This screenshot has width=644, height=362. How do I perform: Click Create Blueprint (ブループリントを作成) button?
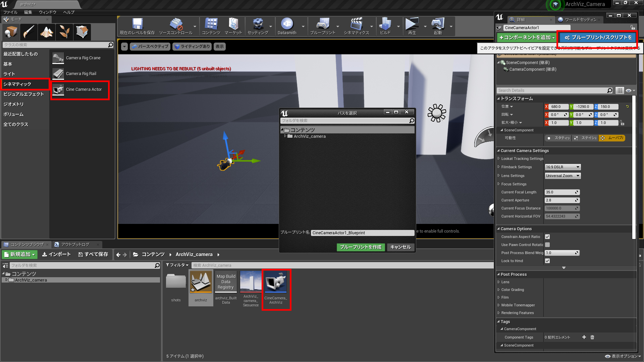coord(361,247)
